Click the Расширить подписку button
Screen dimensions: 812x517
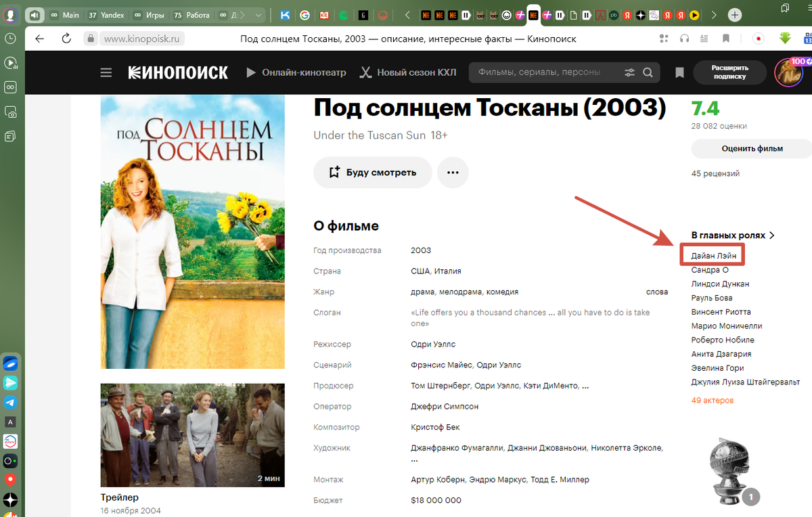point(729,72)
